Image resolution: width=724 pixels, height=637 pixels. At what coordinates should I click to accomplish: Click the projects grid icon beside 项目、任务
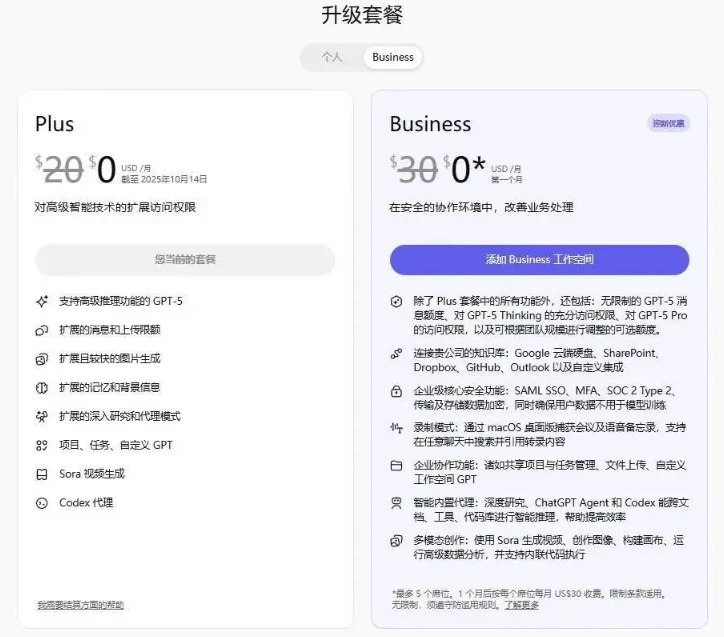[x=42, y=445]
